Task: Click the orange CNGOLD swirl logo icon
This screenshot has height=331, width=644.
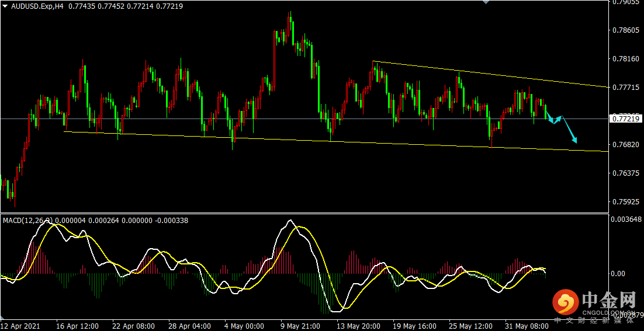Action: 565,302
